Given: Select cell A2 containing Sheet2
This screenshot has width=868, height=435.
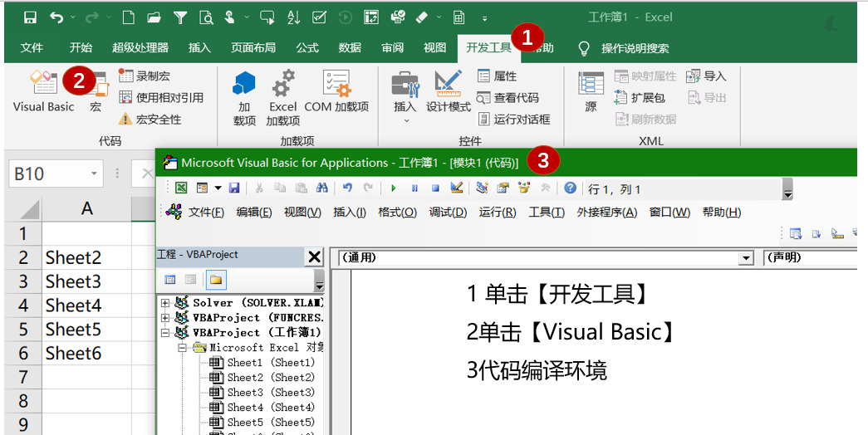Looking at the screenshot, I should (87, 257).
